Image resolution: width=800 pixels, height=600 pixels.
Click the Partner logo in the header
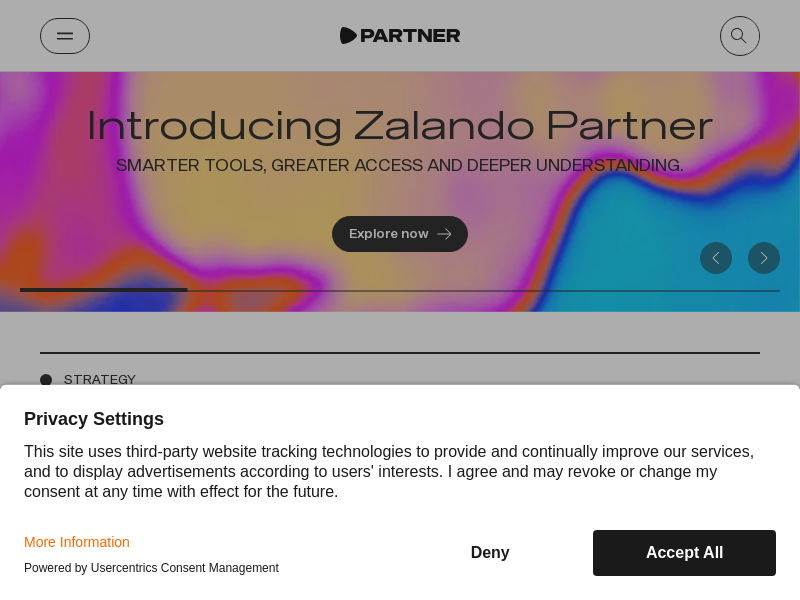pos(400,36)
